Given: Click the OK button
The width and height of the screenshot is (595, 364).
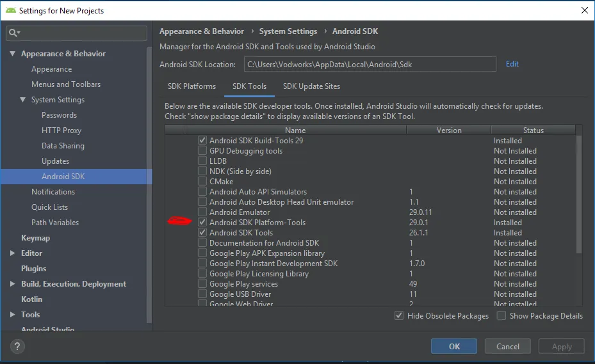Looking at the screenshot, I should [454, 346].
